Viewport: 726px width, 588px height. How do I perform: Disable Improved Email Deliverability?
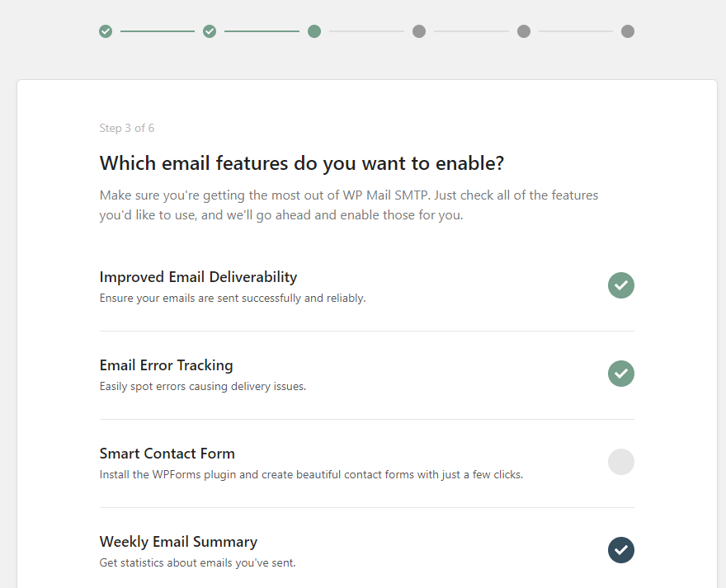click(621, 285)
